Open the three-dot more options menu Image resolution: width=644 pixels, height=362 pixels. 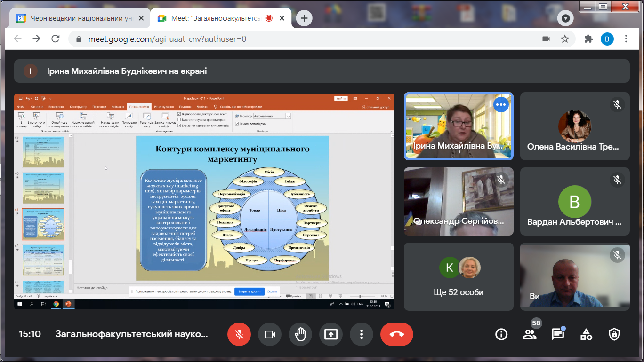(362, 334)
